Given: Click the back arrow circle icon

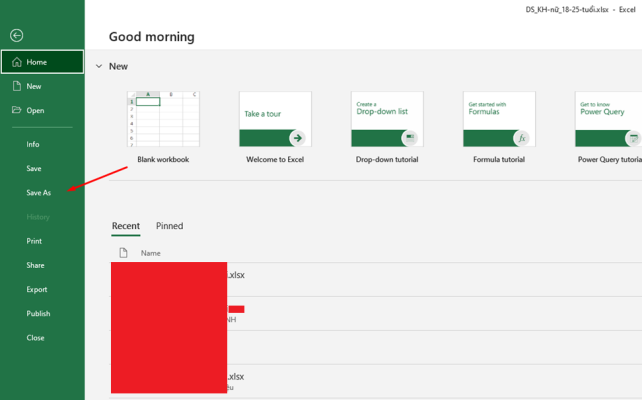Looking at the screenshot, I should [16, 36].
